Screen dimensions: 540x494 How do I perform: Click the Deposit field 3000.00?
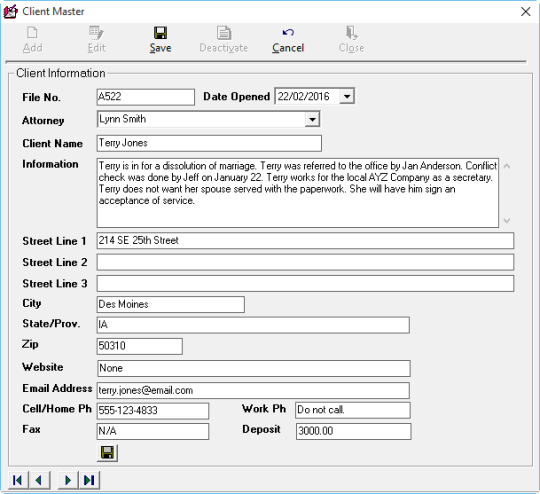point(353,431)
